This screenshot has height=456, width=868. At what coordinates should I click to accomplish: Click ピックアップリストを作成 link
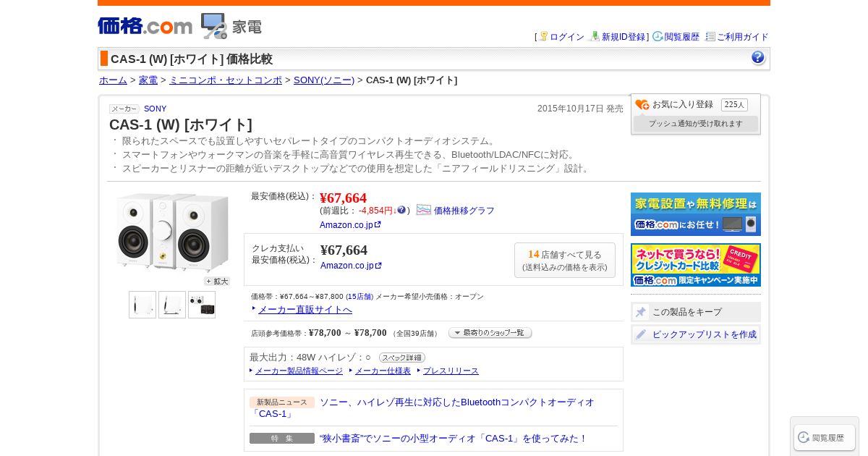[x=705, y=334]
